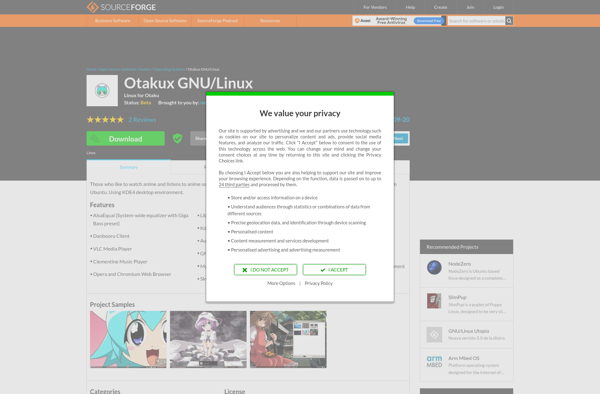Click the 'Project Samples' heading
Viewport: 600px width, 394px height.
pos(112,304)
